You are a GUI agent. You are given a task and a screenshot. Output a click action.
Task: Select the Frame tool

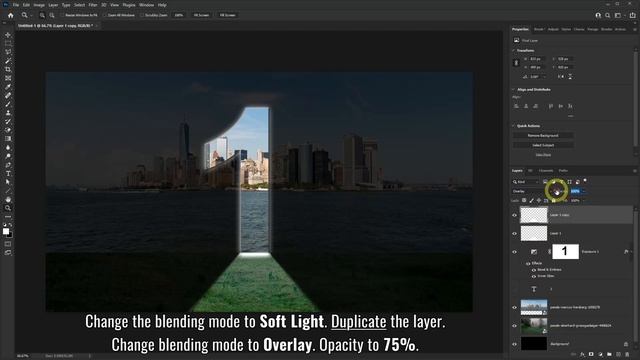[8, 78]
